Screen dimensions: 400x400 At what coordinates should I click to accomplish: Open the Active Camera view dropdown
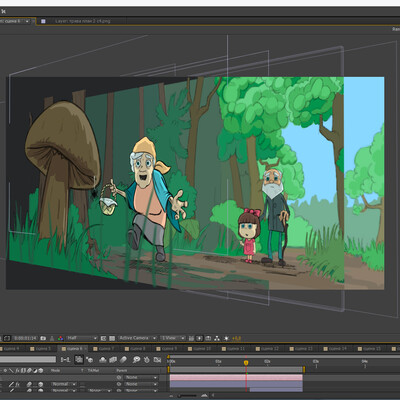[137, 338]
